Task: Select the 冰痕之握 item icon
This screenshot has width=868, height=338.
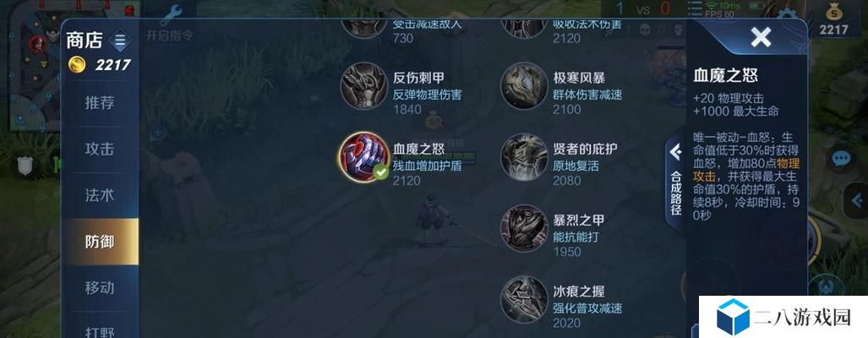Action: coord(524,299)
